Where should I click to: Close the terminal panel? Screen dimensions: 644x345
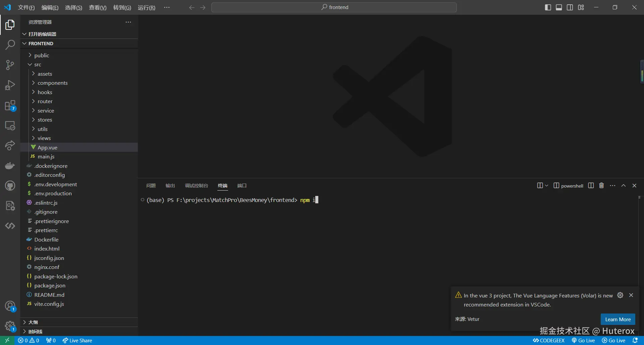point(634,186)
